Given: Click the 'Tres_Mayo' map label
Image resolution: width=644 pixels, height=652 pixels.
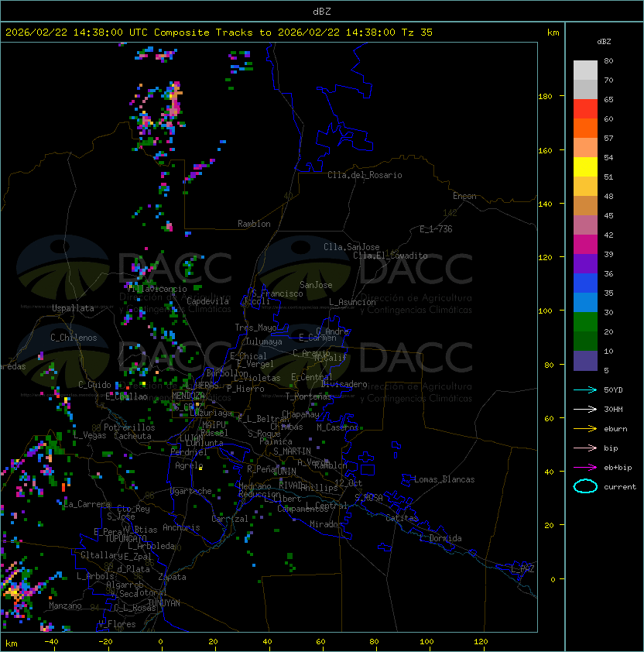Looking at the screenshot, I should (x=255, y=328).
